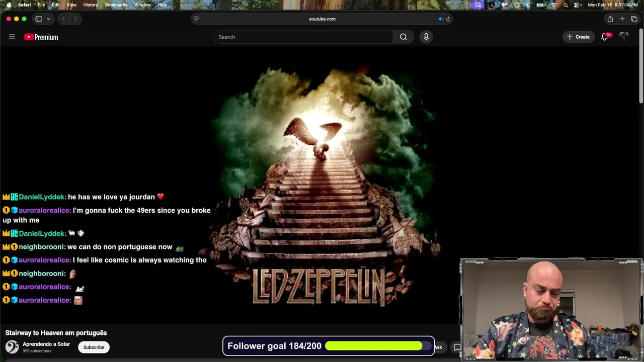This screenshot has height=362, width=644.
Task: Click the page vertical scrollbar
Action: [641, 65]
